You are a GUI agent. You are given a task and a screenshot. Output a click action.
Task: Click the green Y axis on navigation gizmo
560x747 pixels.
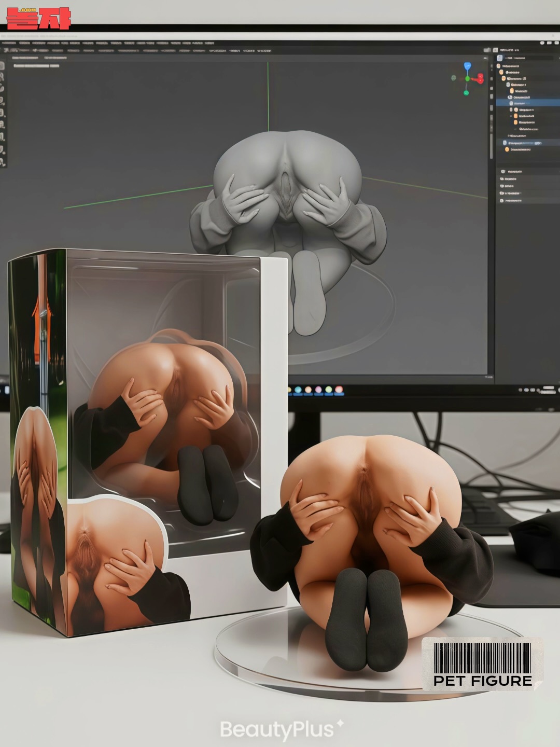coord(466,93)
